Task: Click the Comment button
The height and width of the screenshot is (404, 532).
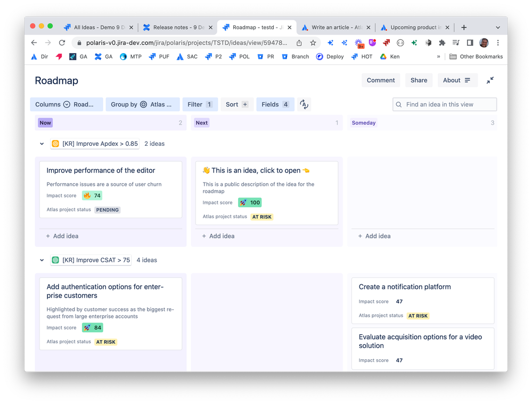Action: tap(381, 80)
